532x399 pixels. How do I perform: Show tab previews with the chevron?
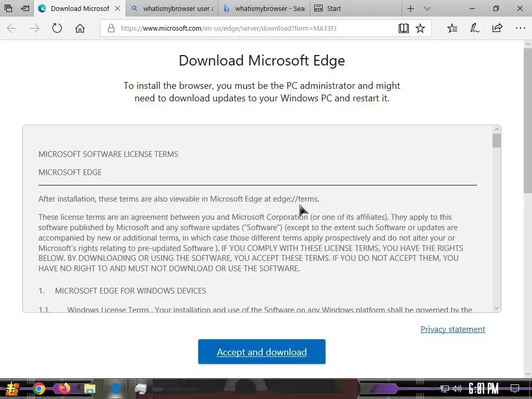click(428, 8)
